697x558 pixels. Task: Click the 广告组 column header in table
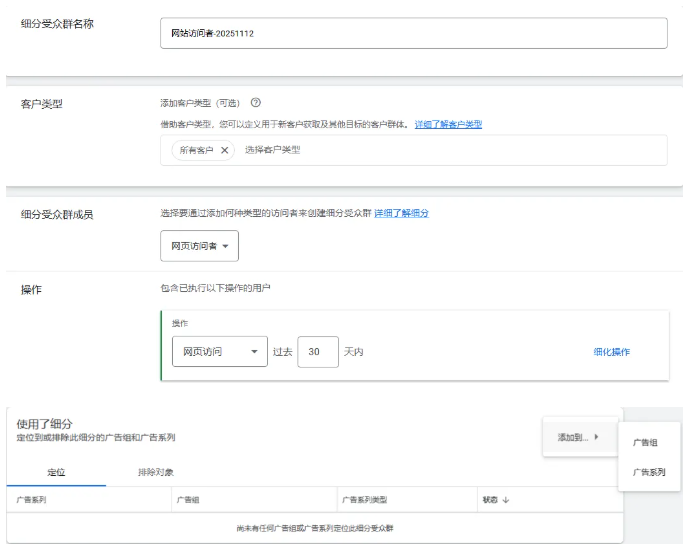[188, 499]
